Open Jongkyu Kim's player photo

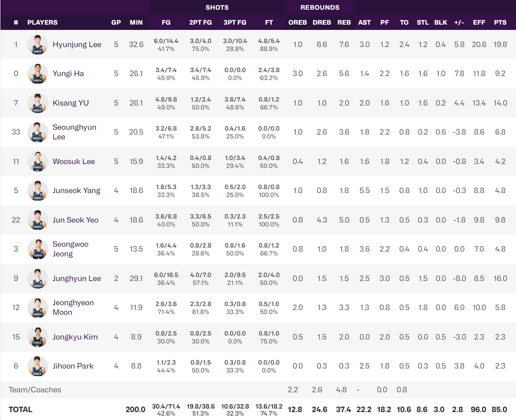38,337
